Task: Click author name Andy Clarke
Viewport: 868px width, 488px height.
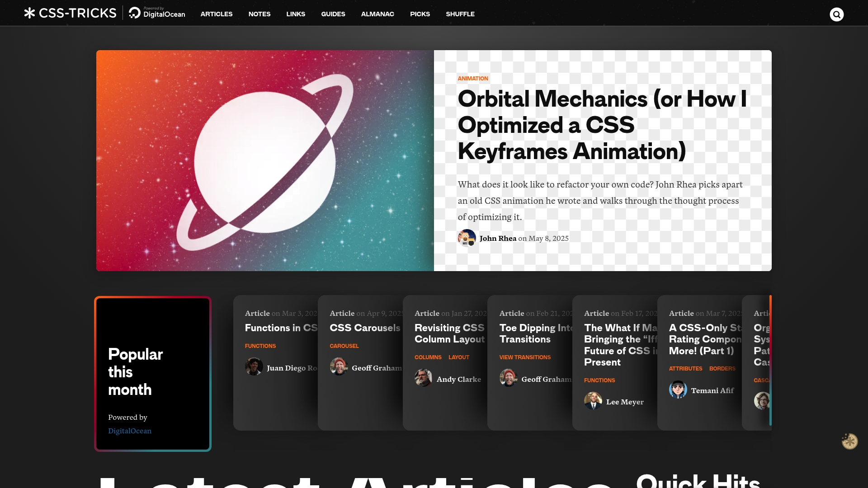Action: click(459, 380)
